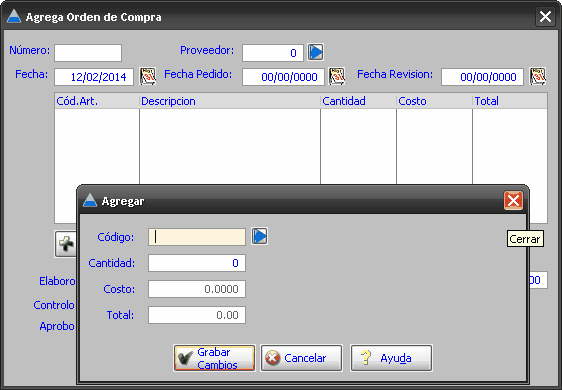Click the Cód.Art. column header
562x390 pixels.
click(97, 101)
